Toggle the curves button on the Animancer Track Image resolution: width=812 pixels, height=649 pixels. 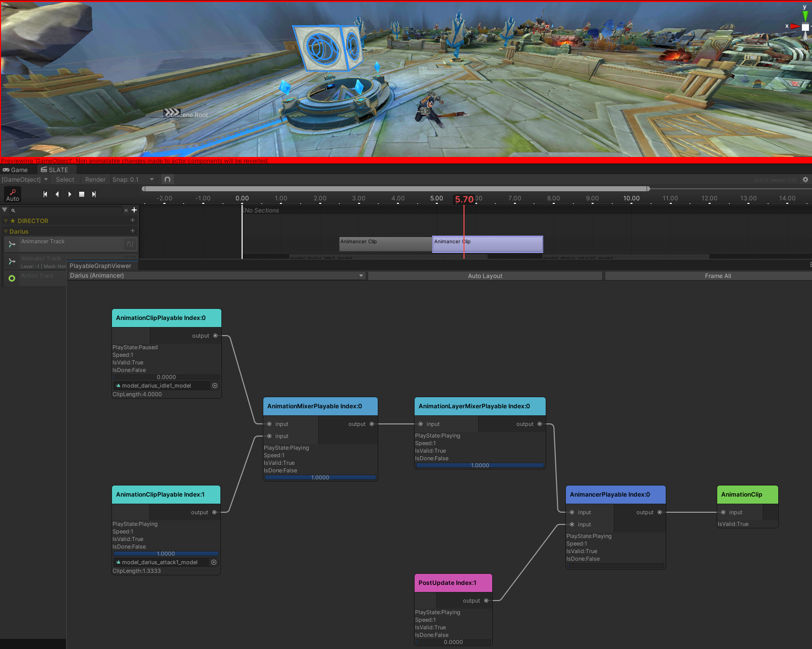click(x=130, y=244)
